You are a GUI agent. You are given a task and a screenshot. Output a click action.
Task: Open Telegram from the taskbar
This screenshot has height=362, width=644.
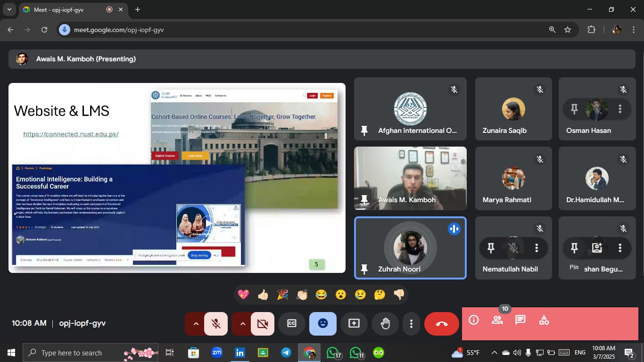(286, 353)
